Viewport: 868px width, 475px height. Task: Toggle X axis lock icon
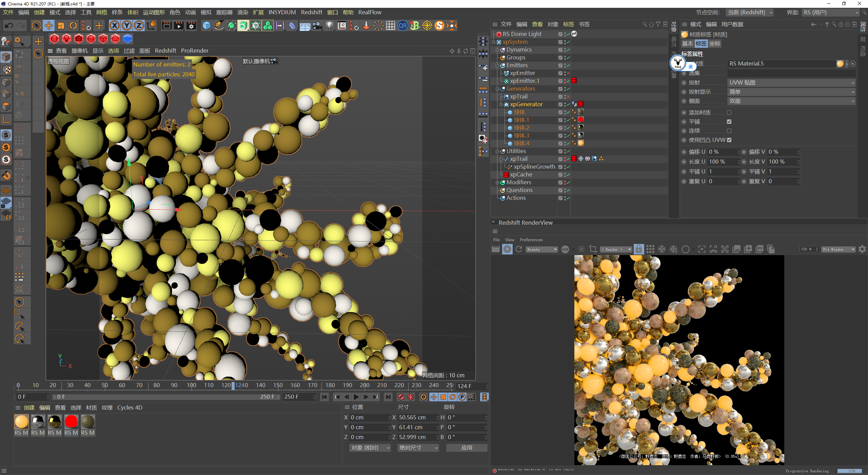tap(115, 25)
